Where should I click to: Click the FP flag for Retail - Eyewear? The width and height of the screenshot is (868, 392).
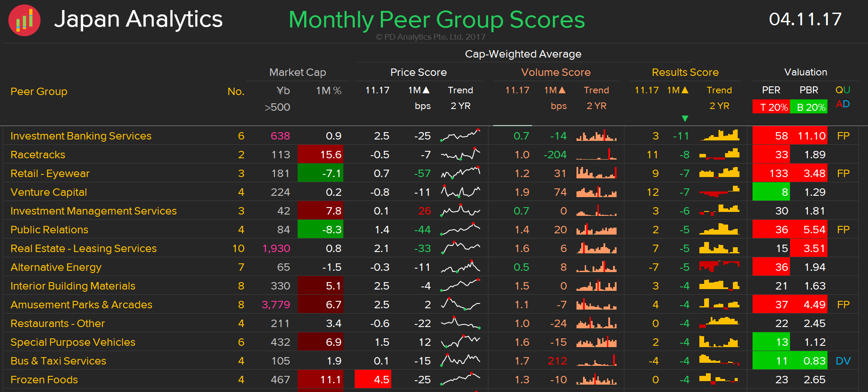(843, 174)
